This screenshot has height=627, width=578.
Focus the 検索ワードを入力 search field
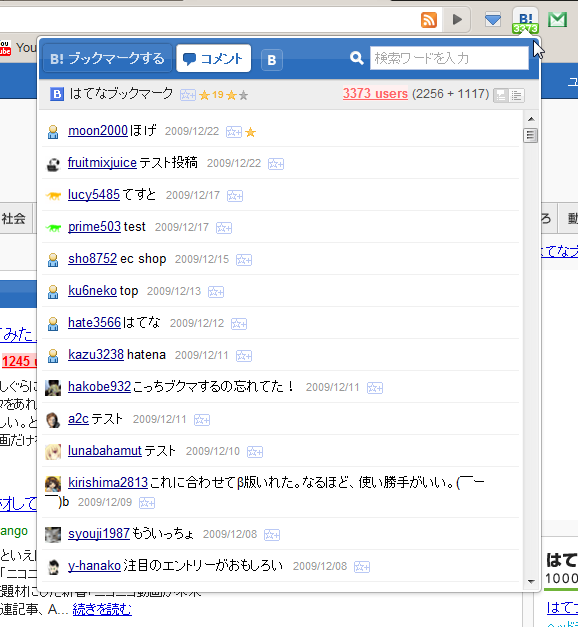pos(449,58)
